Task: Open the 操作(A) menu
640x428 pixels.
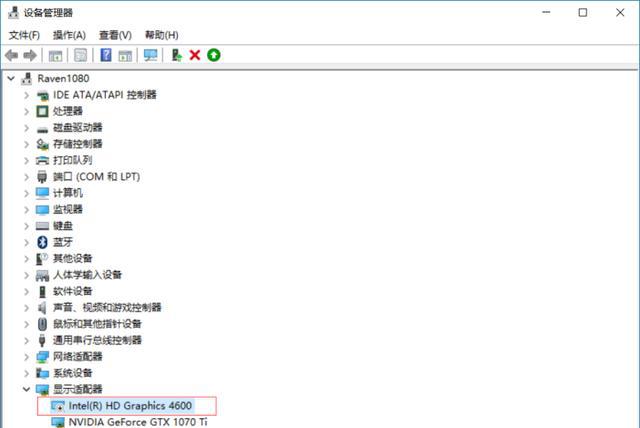Action: click(x=69, y=35)
